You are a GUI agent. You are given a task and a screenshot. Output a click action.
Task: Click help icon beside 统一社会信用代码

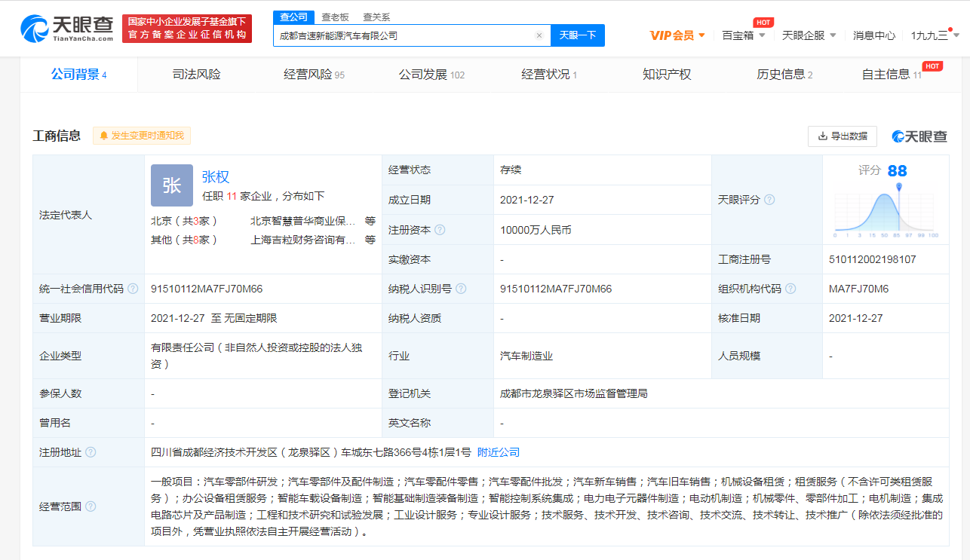133,289
